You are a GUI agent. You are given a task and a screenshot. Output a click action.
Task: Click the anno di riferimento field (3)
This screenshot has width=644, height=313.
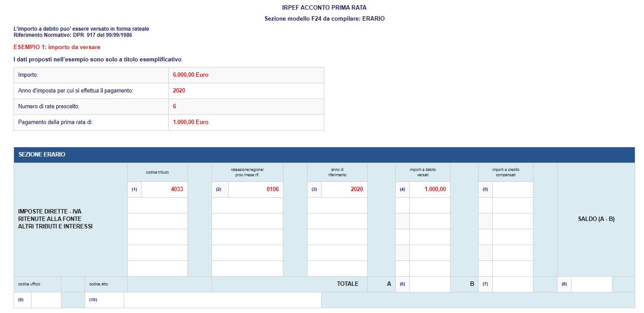coord(344,189)
